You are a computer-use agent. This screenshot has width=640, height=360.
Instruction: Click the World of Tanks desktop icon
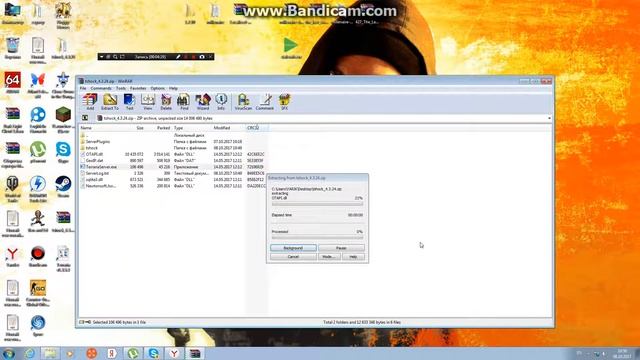(12, 189)
